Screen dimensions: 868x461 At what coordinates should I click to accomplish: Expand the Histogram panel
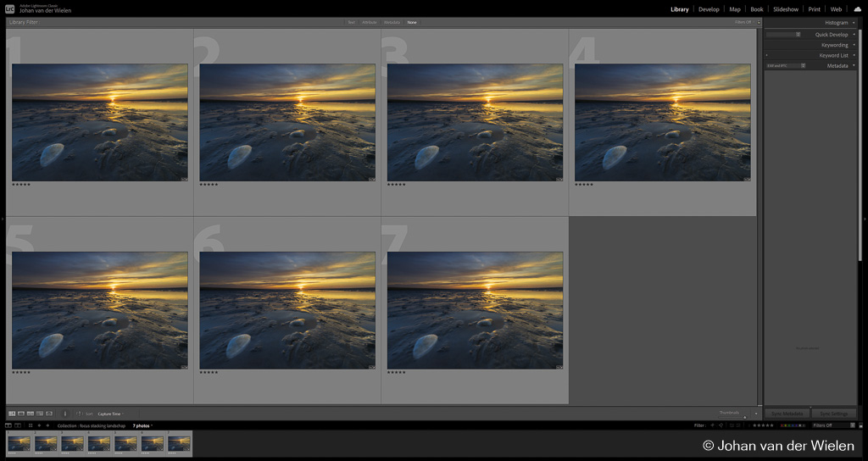click(x=835, y=23)
